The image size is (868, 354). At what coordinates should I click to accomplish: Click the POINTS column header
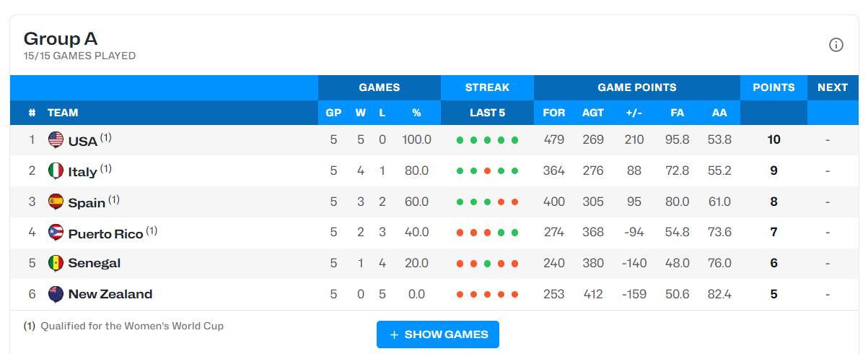pos(773,87)
